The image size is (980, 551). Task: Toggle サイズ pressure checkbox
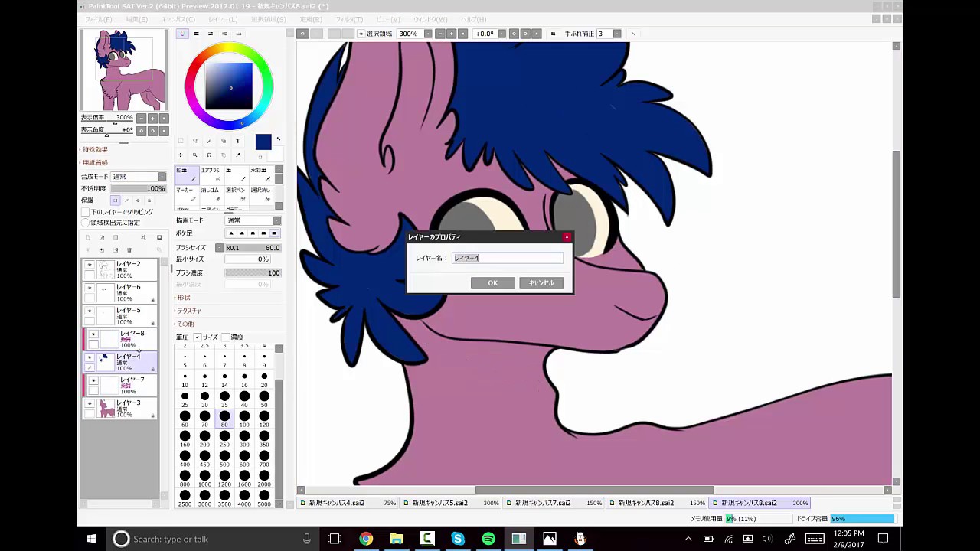(x=197, y=337)
